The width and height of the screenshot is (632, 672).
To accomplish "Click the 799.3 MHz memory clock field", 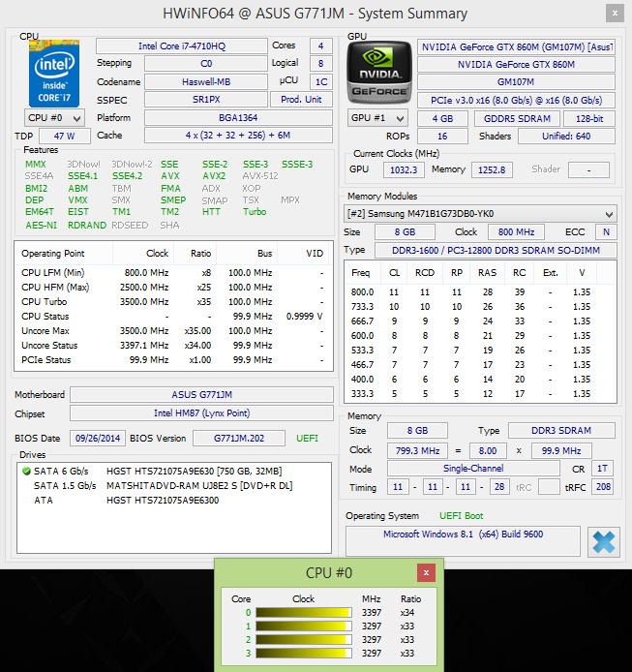I will 418,451.
